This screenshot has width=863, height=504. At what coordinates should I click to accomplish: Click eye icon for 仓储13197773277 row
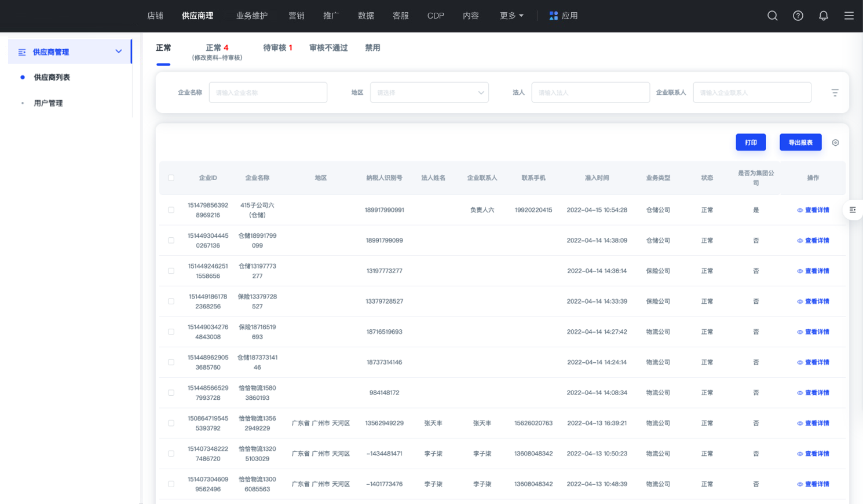point(799,271)
